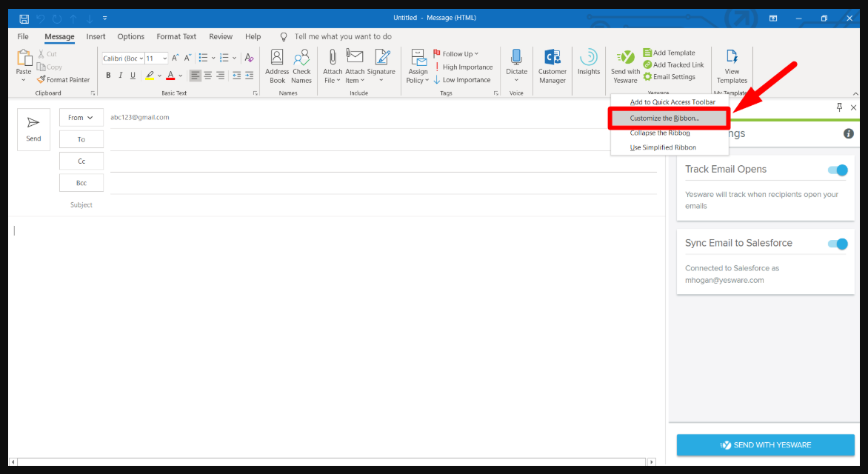
Task: Open the font name dropdown
Action: coord(141,59)
